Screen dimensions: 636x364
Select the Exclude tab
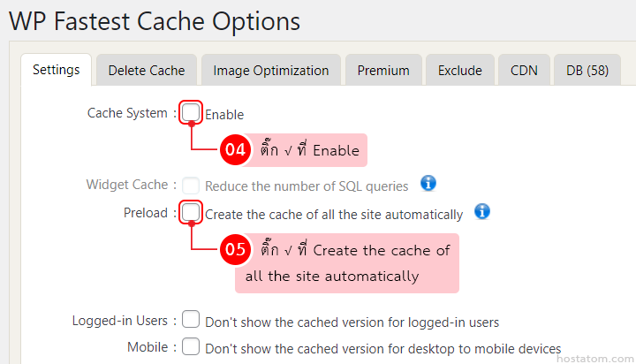point(460,71)
